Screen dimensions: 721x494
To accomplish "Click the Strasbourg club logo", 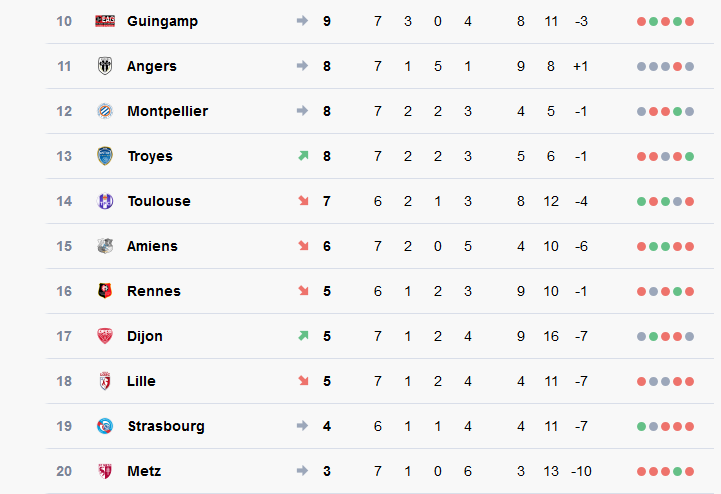I will (105, 426).
